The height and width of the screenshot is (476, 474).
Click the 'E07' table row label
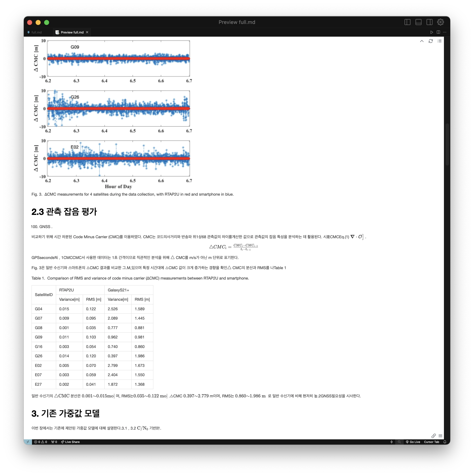[38, 375]
